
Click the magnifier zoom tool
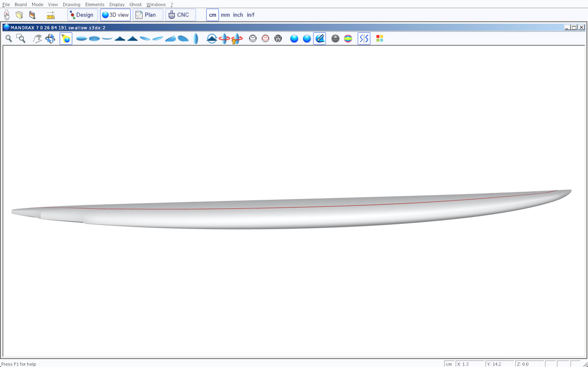(x=9, y=38)
